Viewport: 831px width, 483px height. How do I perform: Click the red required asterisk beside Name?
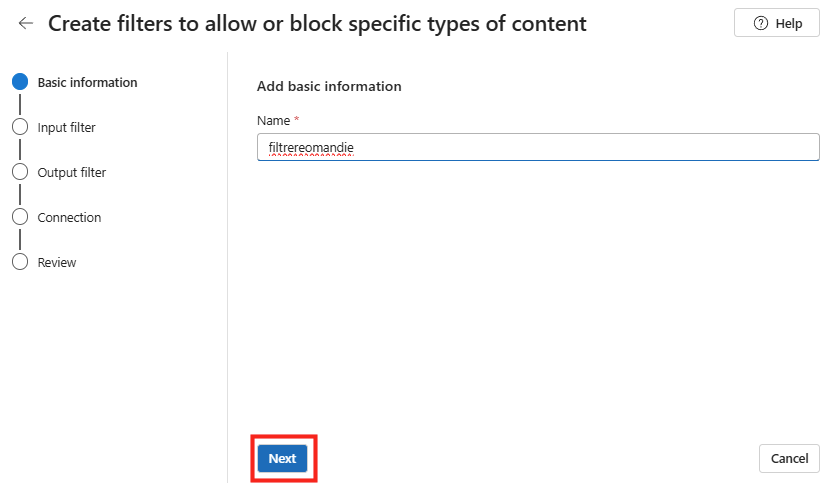pyautogui.click(x=297, y=120)
